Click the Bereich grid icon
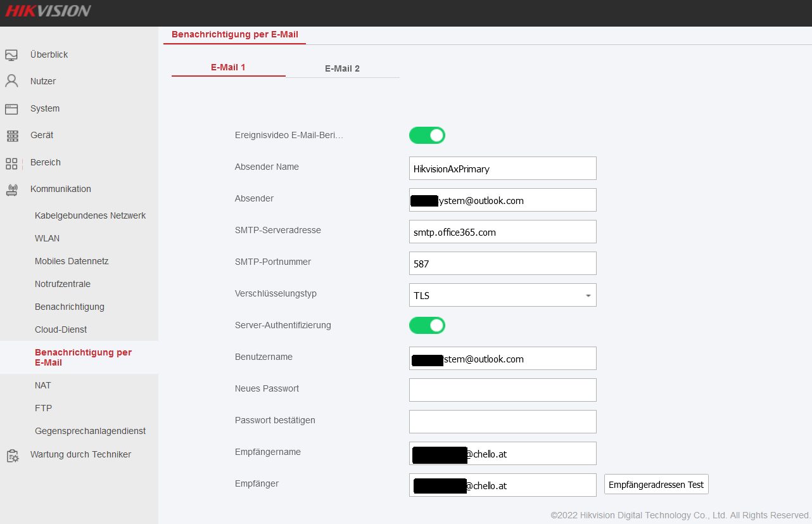Viewport: 812px width, 524px height. coord(11,163)
